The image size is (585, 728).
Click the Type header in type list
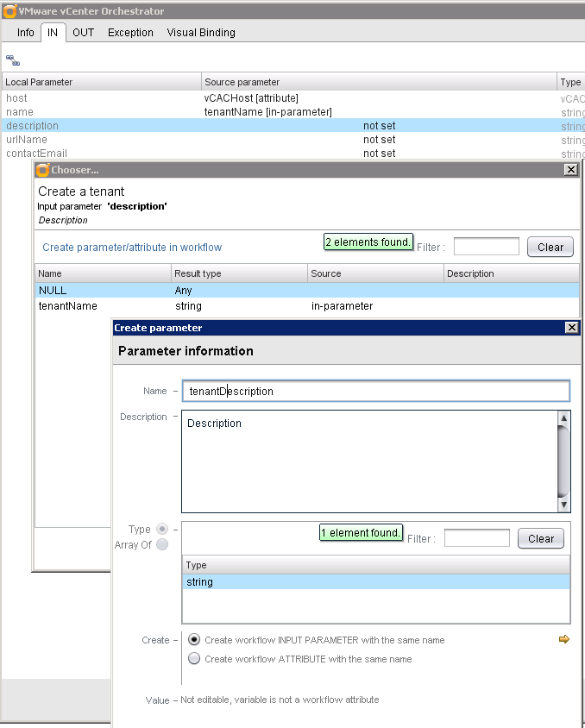[376, 565]
